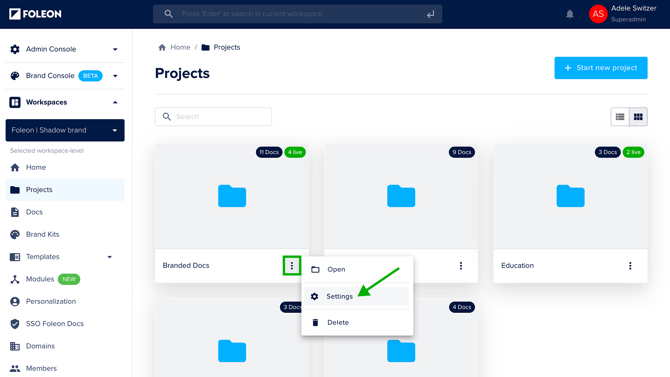Open the 9 Docs project folder thumbnail

click(401, 196)
